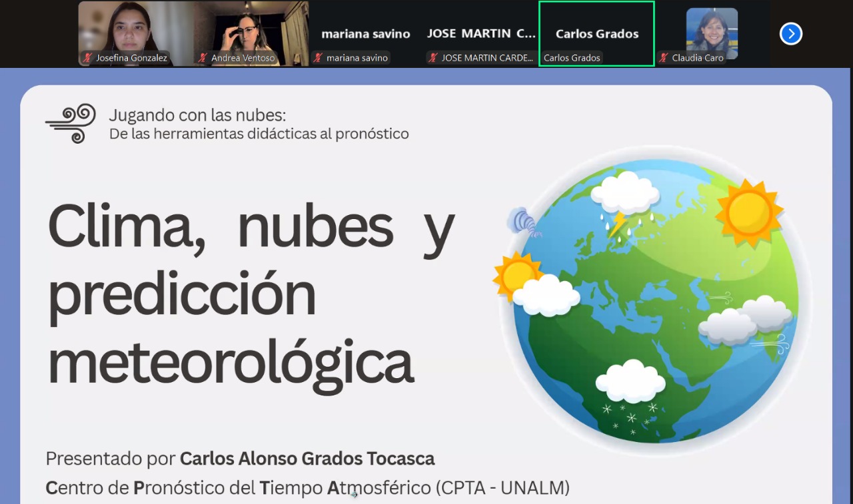The width and height of the screenshot is (853, 504).
Task: Click the wind swirl logo on slide
Action: click(71, 123)
